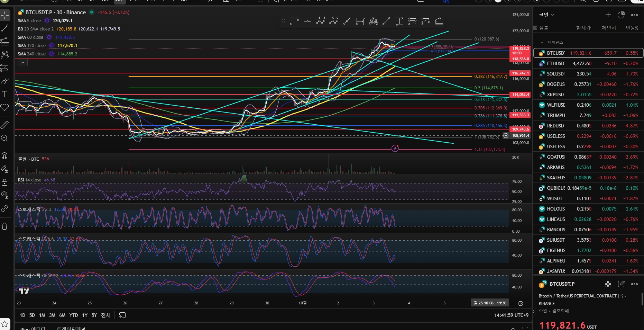The image size is (644, 330).
Task: Select ETHUSD row in watchlist
Action: coord(588,63)
